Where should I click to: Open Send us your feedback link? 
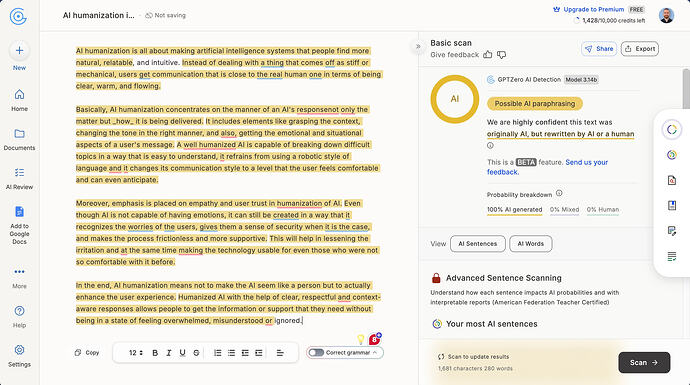point(547,167)
